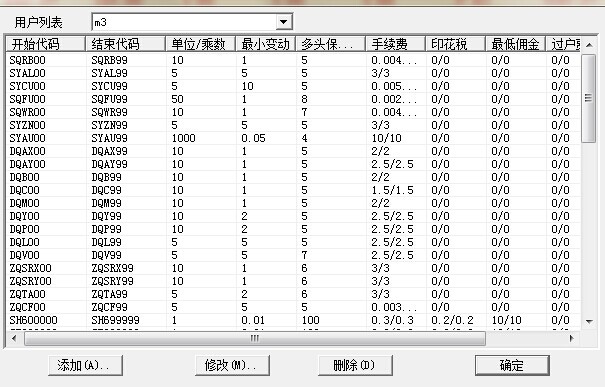Select the SYCU00 row
This screenshot has width=605, height=387.
293,86
